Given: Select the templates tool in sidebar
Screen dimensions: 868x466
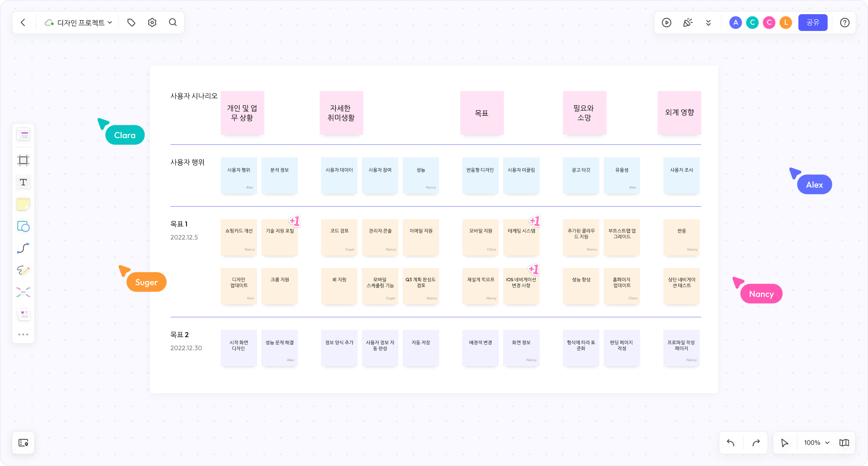Looking at the screenshot, I should (x=23, y=135).
